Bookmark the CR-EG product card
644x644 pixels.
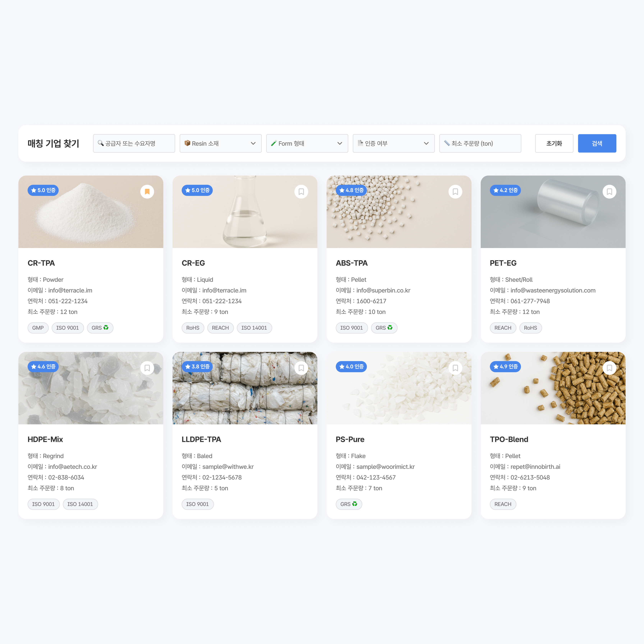[301, 192]
